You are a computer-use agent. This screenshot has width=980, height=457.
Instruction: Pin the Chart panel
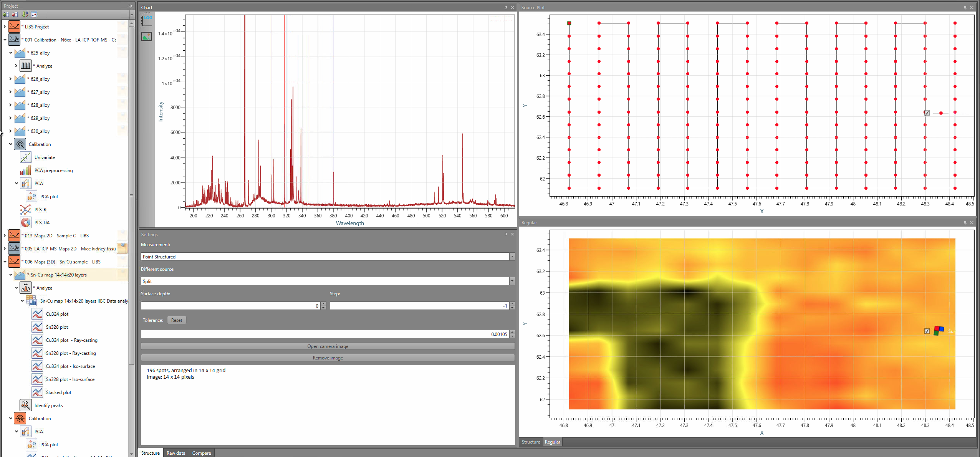tap(506, 8)
